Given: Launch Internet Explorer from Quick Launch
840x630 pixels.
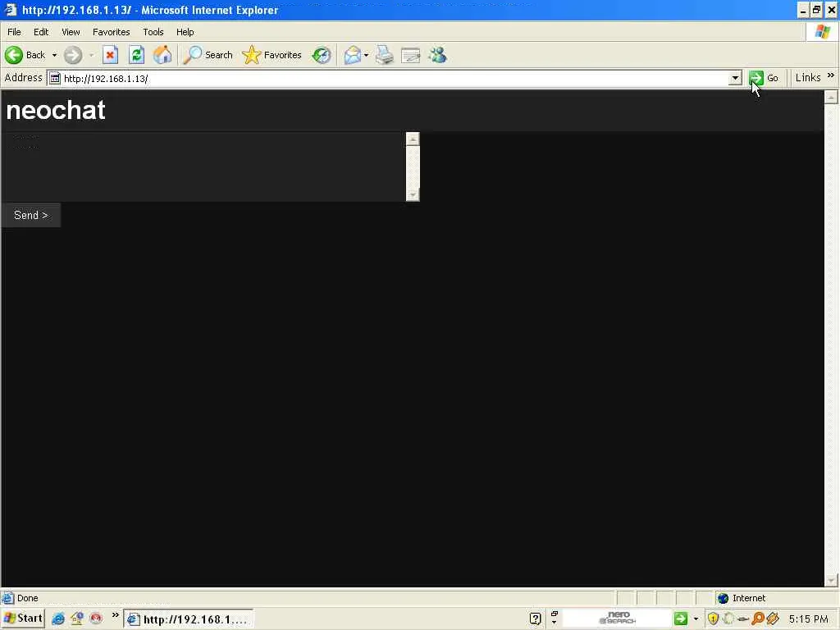Looking at the screenshot, I should point(58,619).
